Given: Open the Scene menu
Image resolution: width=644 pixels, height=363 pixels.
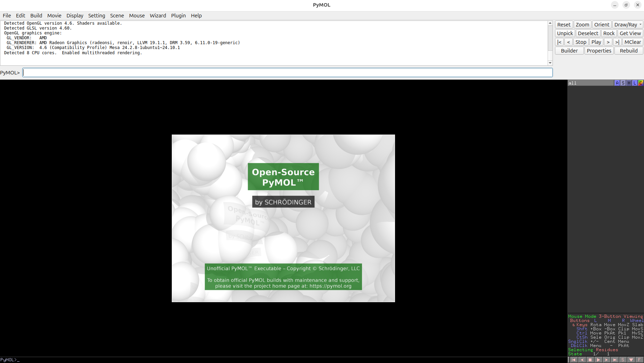Looking at the screenshot, I should (x=117, y=16).
